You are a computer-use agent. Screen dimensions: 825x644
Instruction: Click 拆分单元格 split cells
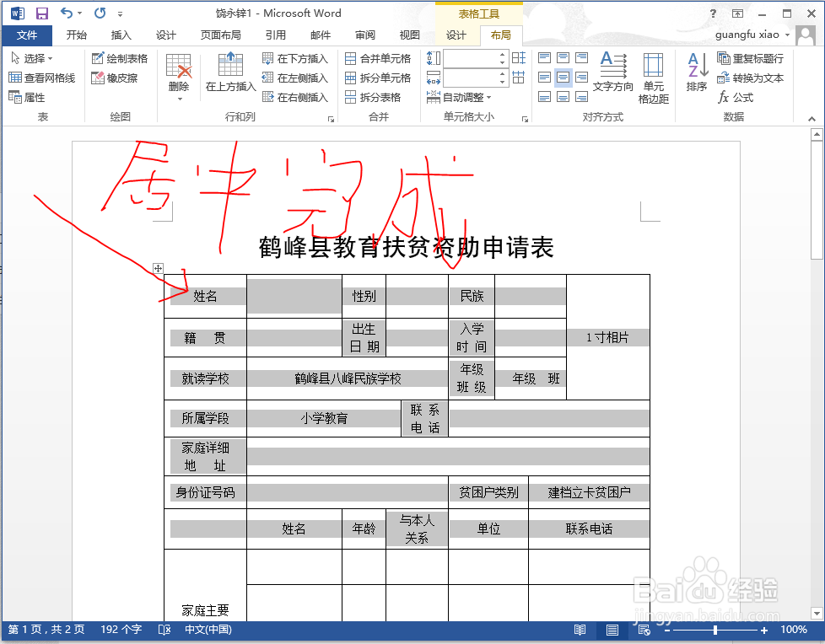point(378,78)
